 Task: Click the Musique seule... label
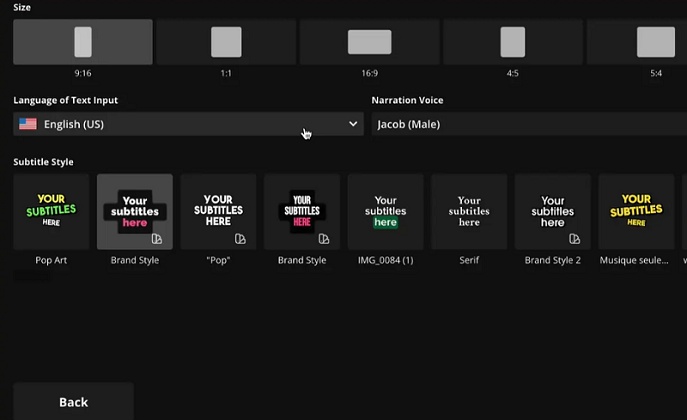pos(634,260)
